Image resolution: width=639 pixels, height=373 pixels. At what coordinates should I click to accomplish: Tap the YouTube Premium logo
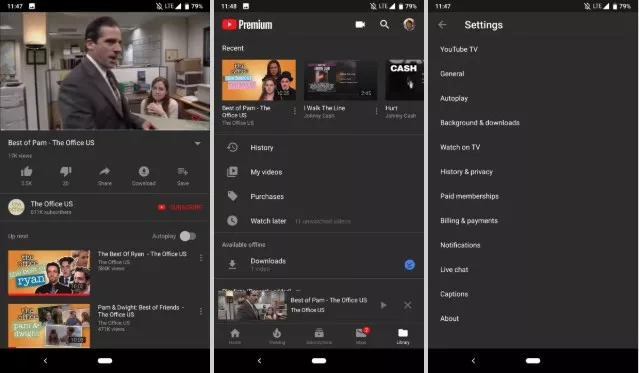tap(247, 25)
